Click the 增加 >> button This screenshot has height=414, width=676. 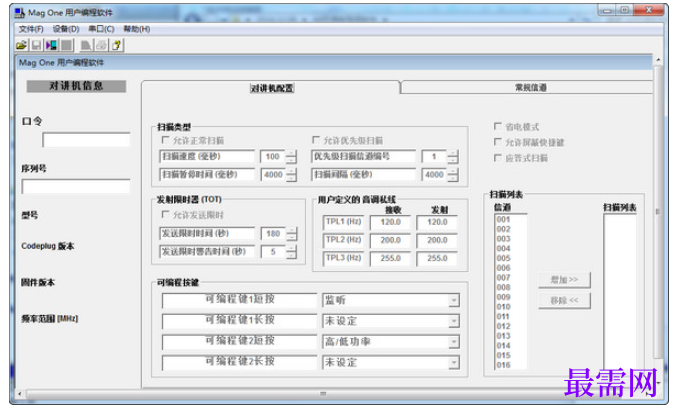click(564, 280)
